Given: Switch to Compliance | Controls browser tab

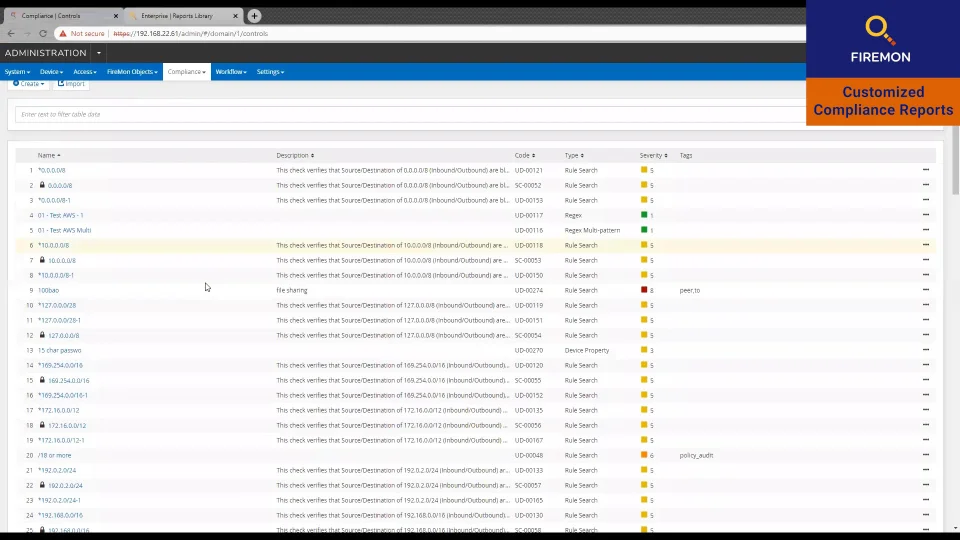Looking at the screenshot, I should 62,16.
